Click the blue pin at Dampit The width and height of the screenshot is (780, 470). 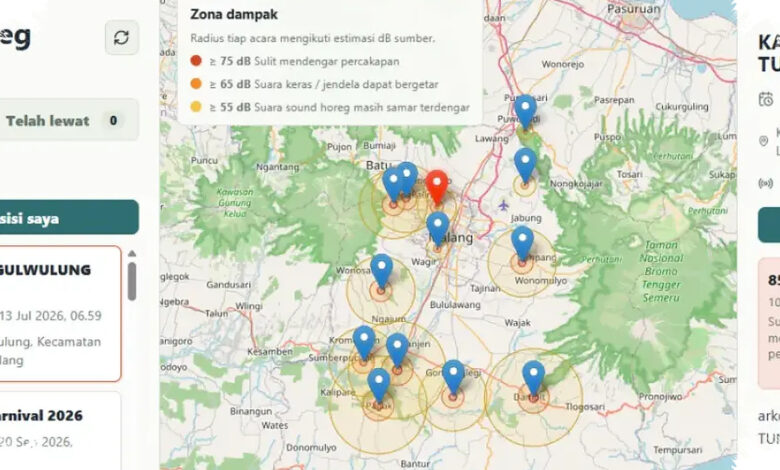tap(533, 378)
